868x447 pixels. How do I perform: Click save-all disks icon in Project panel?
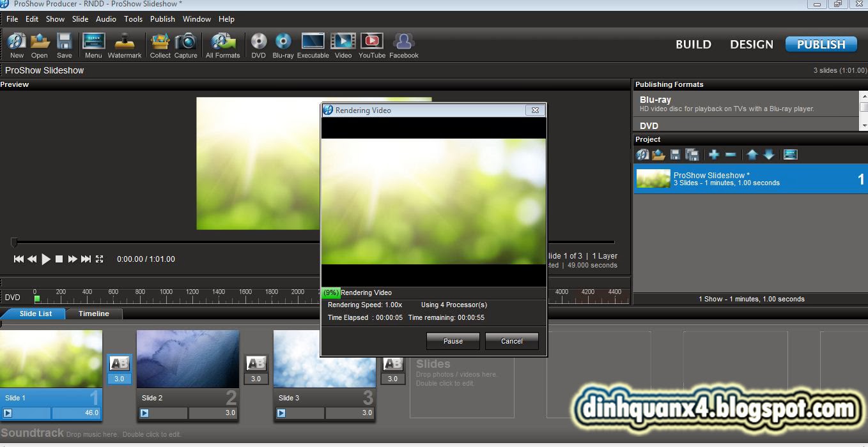pos(692,155)
